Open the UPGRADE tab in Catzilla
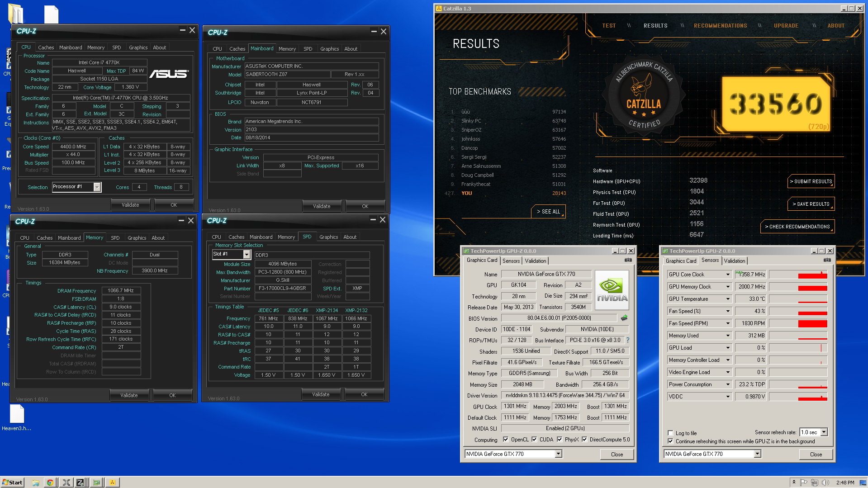This screenshot has width=868, height=488. tap(786, 26)
